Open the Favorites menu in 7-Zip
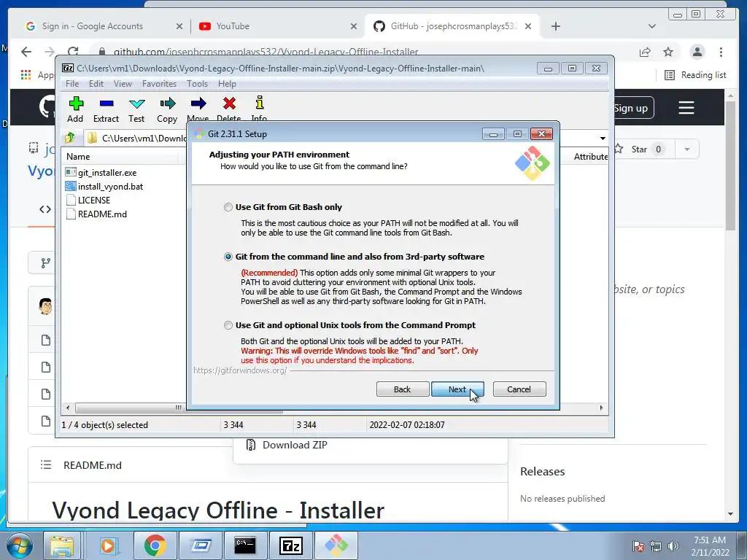The image size is (747, 560). pyautogui.click(x=159, y=84)
